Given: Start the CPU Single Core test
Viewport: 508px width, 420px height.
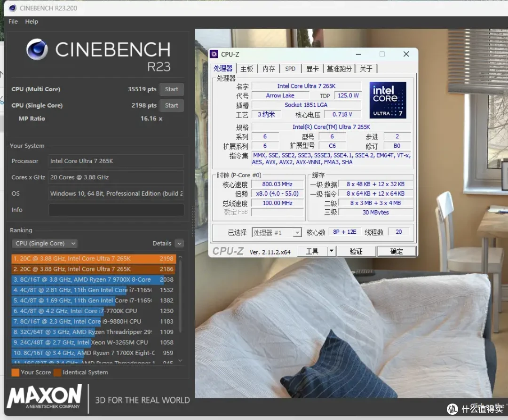Looking at the screenshot, I should click(x=171, y=105).
